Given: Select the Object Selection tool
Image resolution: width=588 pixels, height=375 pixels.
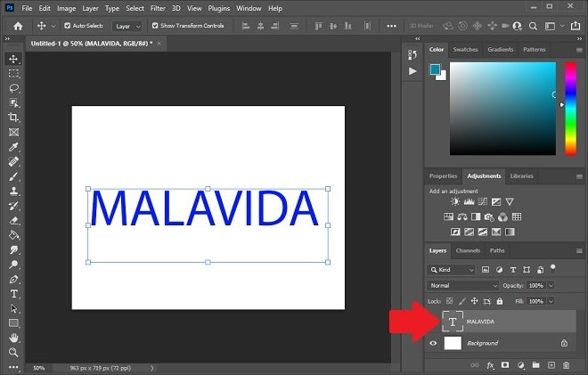Looking at the screenshot, I should coord(13,102).
